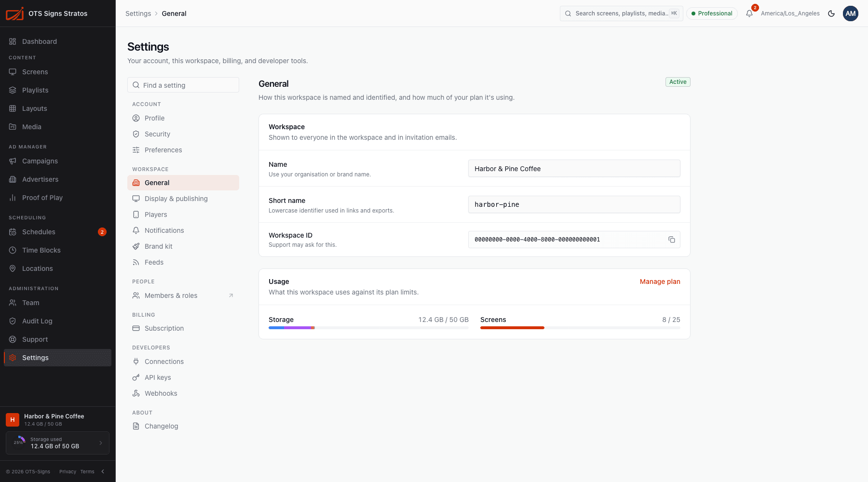The height and width of the screenshot is (482, 868).
Task: Open Time Blocks page
Action: coord(58,250)
